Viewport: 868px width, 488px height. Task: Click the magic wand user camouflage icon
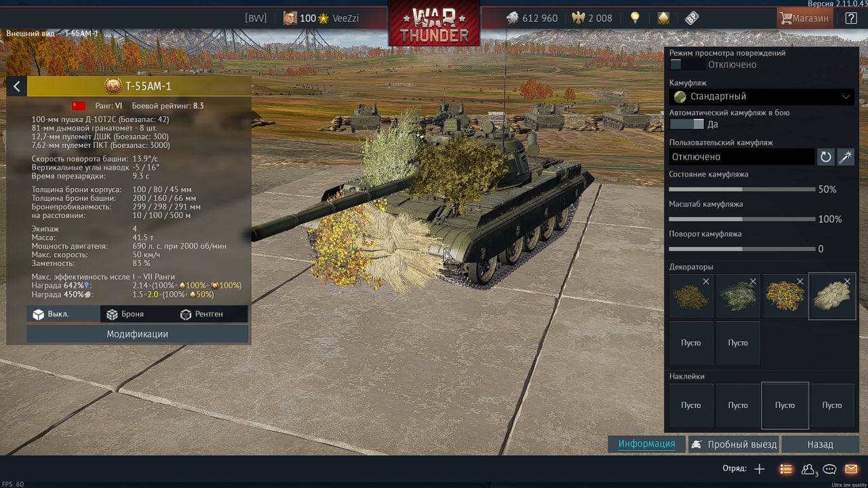[x=846, y=157]
